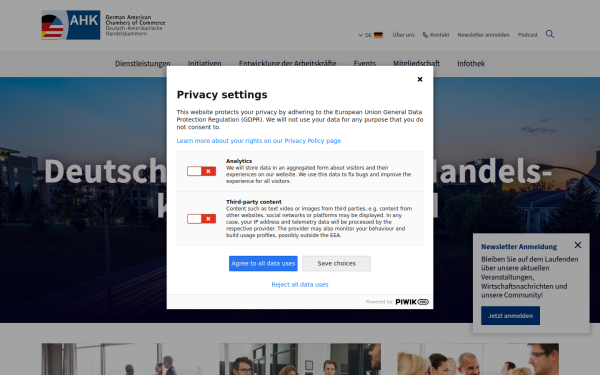Open the site search magnifier icon
Image resolution: width=600 pixels, height=375 pixels.
550,34
